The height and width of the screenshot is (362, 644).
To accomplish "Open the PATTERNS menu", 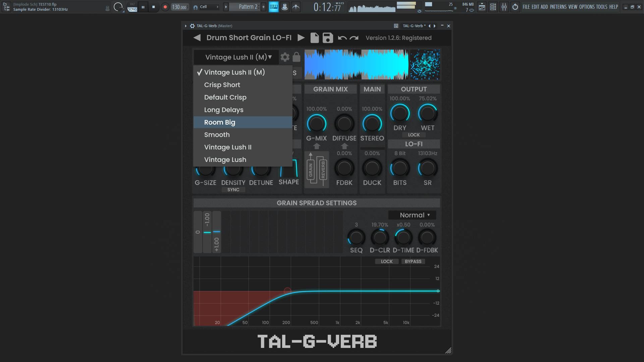I will (558, 7).
